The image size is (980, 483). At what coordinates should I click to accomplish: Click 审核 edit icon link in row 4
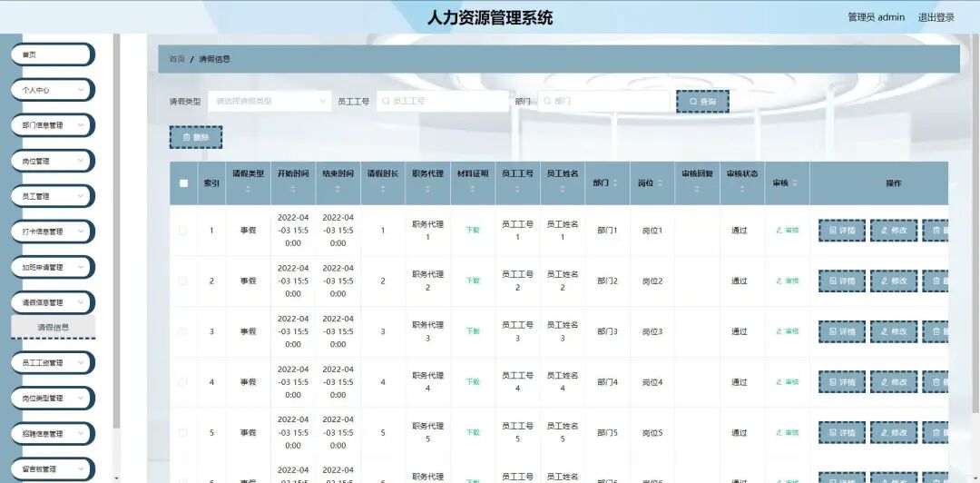(787, 382)
